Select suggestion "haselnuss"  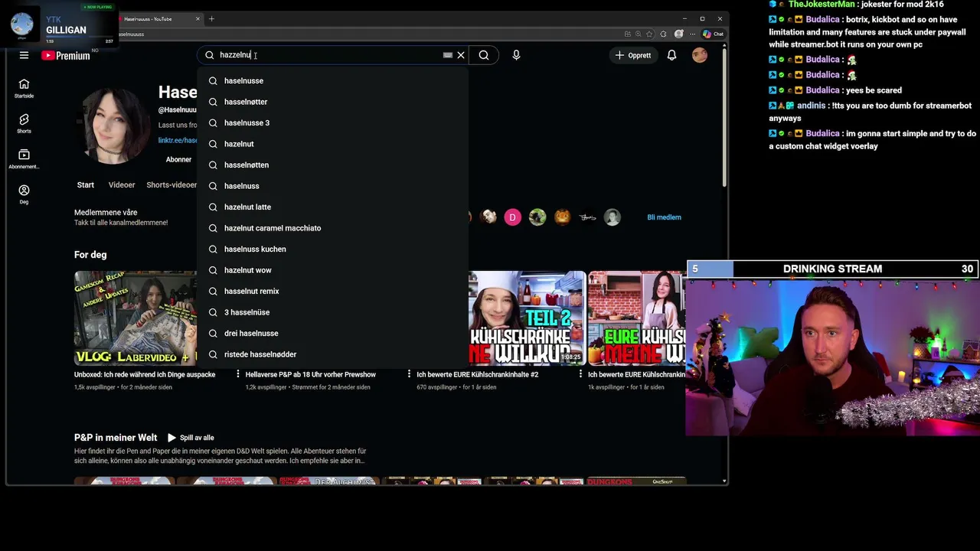click(332, 186)
